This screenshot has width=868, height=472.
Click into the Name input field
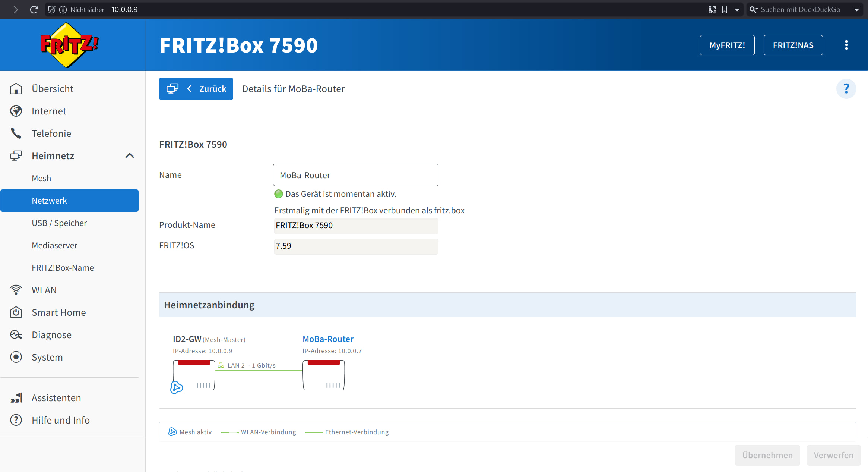[355, 175]
